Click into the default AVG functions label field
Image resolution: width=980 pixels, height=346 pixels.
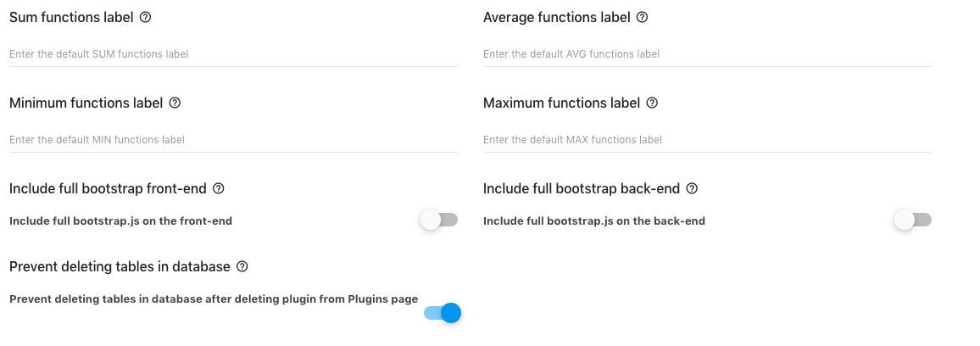click(707, 54)
